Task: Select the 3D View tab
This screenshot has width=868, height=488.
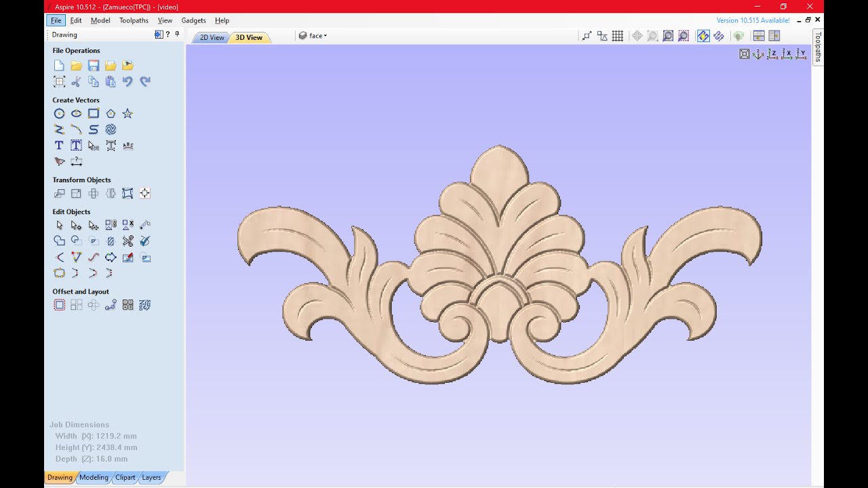Action: point(249,37)
